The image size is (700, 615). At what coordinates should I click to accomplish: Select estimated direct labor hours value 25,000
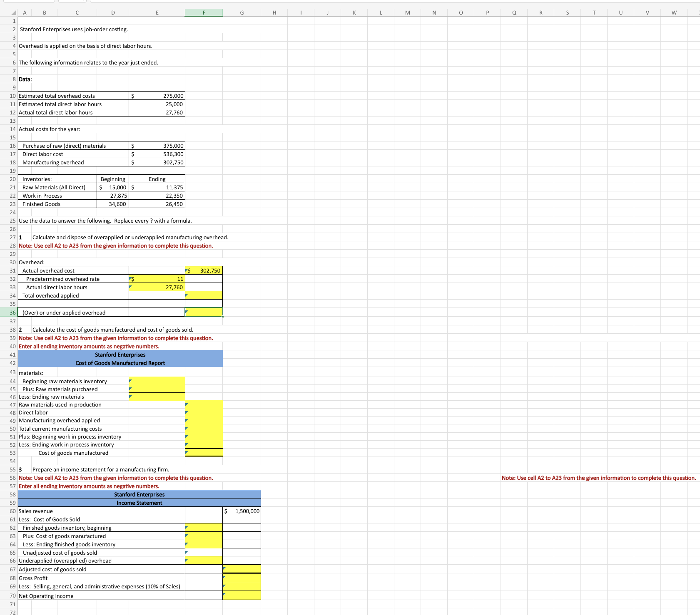(x=157, y=104)
